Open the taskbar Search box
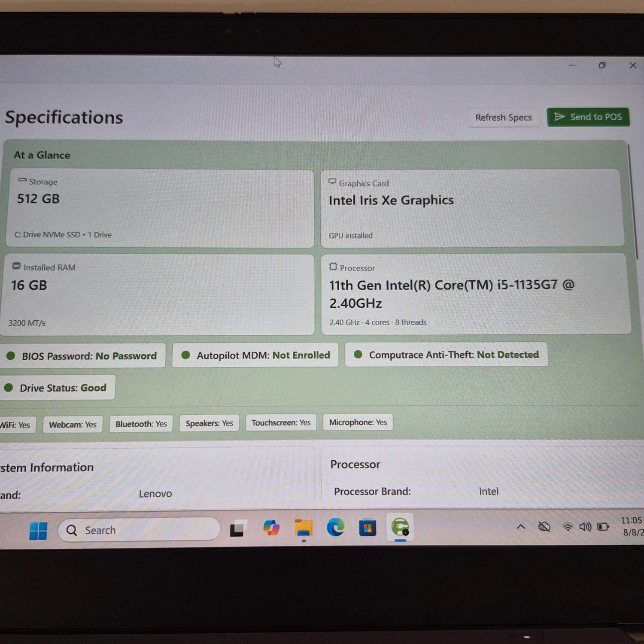 [x=139, y=530]
